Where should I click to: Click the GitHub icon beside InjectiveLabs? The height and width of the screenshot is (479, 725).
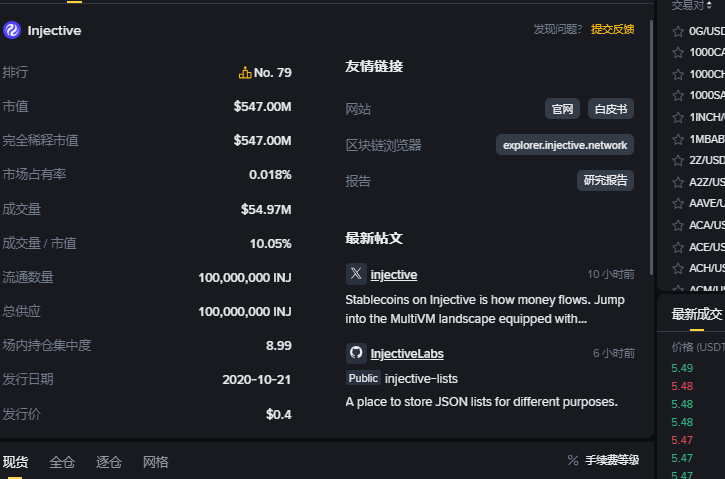pyautogui.click(x=356, y=353)
